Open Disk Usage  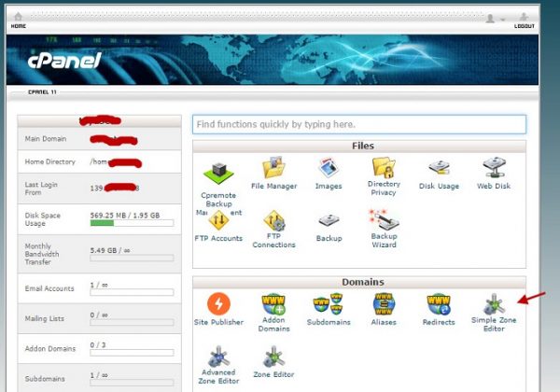pos(439,168)
